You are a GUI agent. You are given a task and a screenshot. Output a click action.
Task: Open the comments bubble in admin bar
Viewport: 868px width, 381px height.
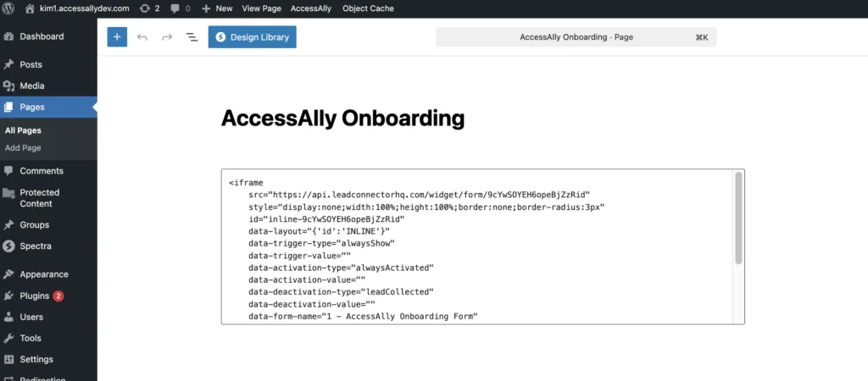[180, 8]
